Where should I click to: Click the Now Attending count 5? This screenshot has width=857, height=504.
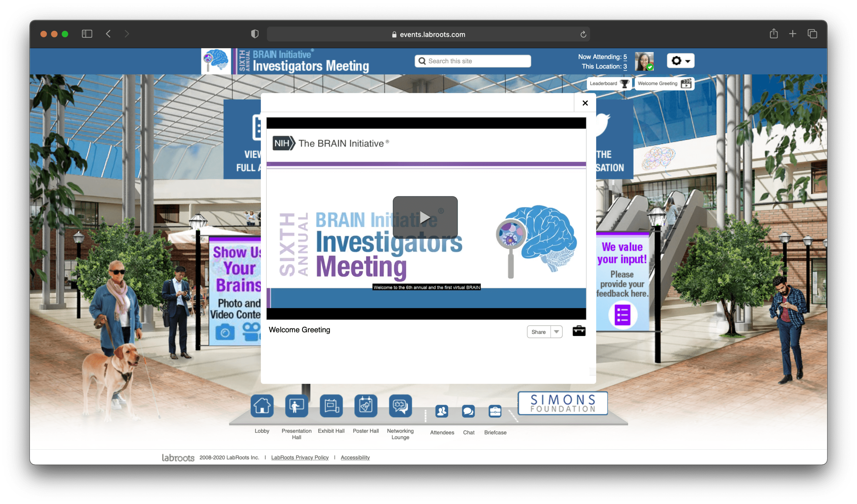click(625, 57)
